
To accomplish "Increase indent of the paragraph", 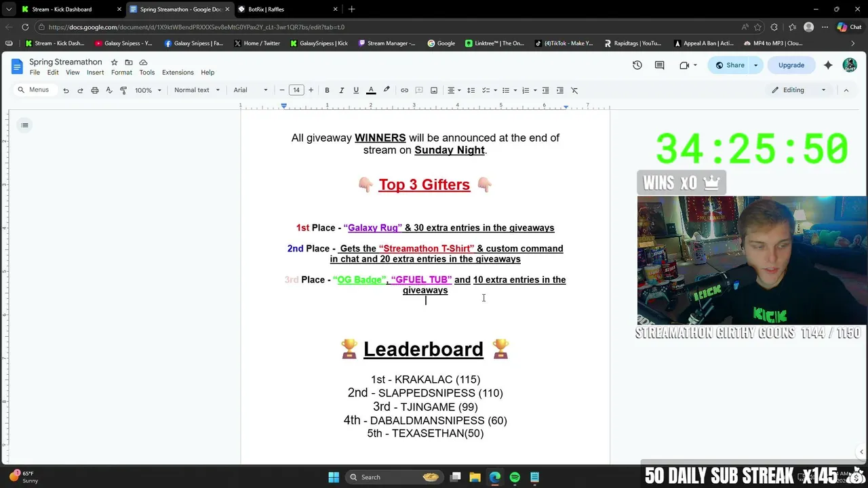I will click(x=559, y=90).
